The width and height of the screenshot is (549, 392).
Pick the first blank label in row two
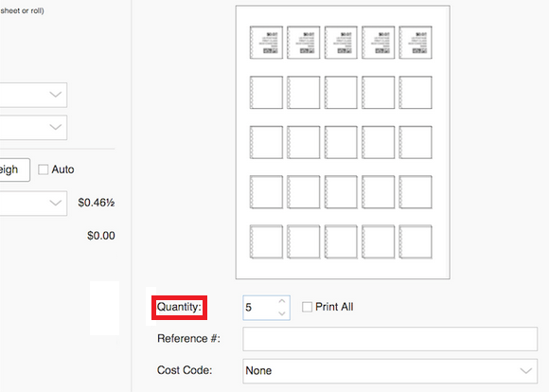point(266,93)
